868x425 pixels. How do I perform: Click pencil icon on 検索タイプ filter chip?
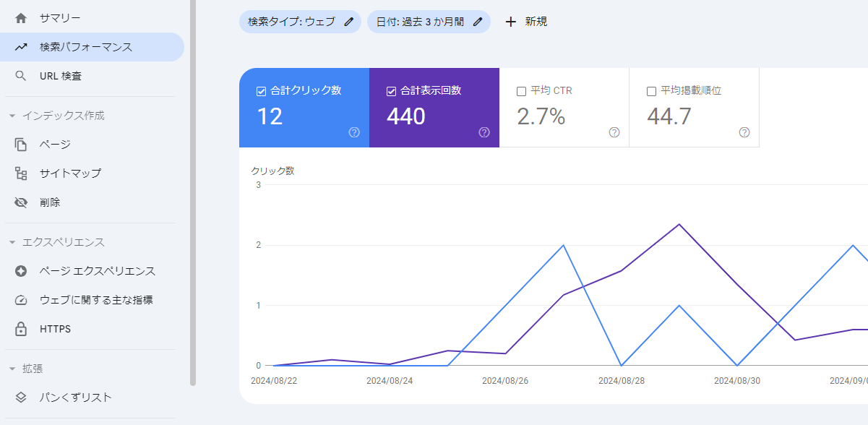coord(349,22)
